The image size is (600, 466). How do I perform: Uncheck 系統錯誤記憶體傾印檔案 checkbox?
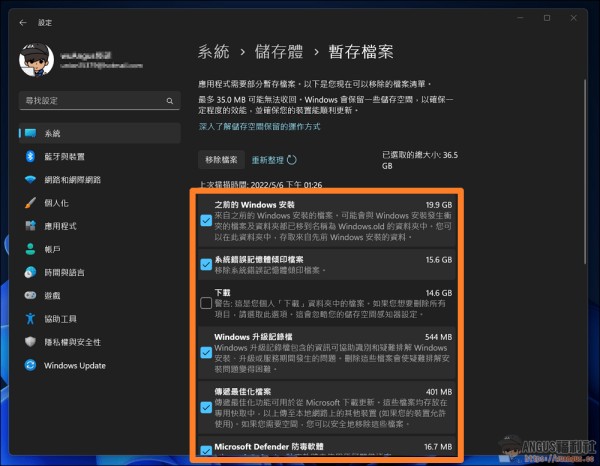[206, 264]
